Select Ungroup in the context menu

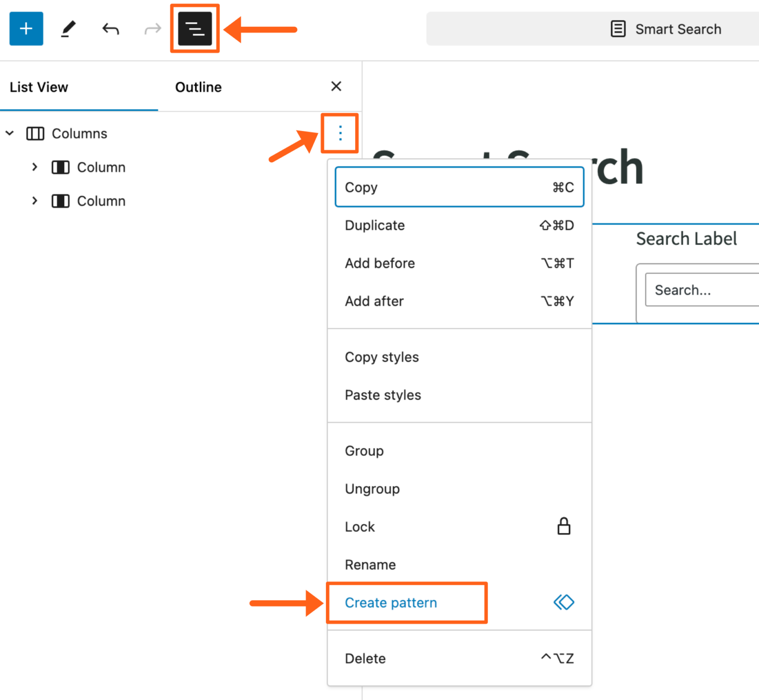point(372,489)
